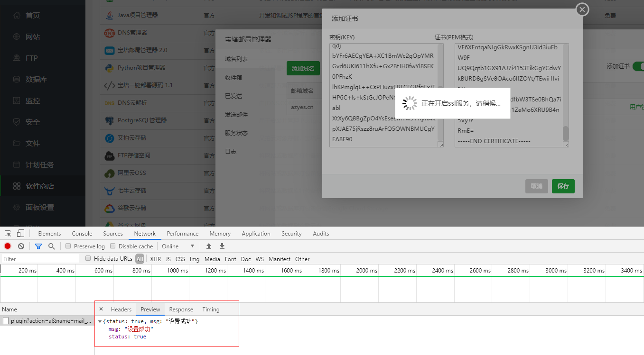Show the request Headers tab
The image size is (644, 355).
point(121,309)
